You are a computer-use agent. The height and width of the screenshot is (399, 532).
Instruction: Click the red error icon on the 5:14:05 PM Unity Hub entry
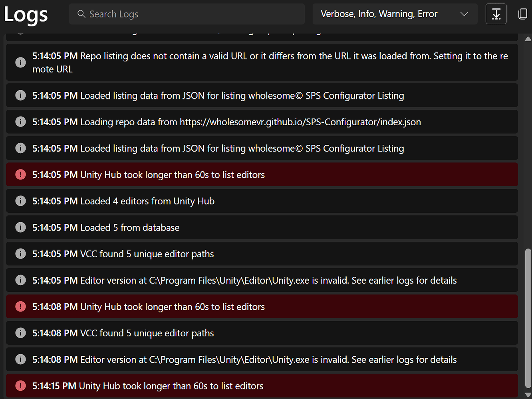(x=20, y=174)
